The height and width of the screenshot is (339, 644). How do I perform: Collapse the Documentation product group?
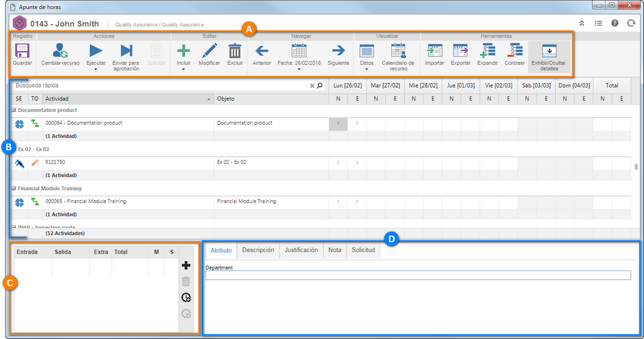pos(13,110)
